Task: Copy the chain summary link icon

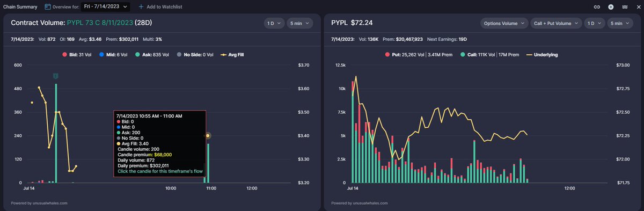Action: [x=596, y=7]
